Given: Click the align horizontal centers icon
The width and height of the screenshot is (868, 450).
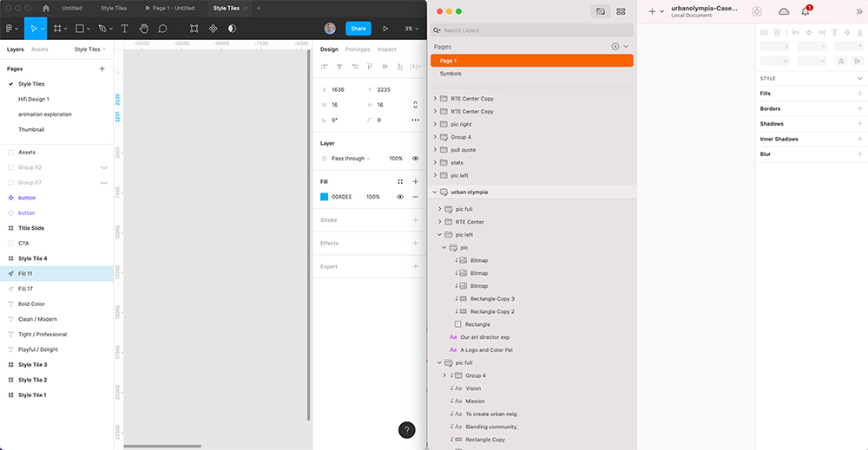Looking at the screenshot, I should (339, 67).
